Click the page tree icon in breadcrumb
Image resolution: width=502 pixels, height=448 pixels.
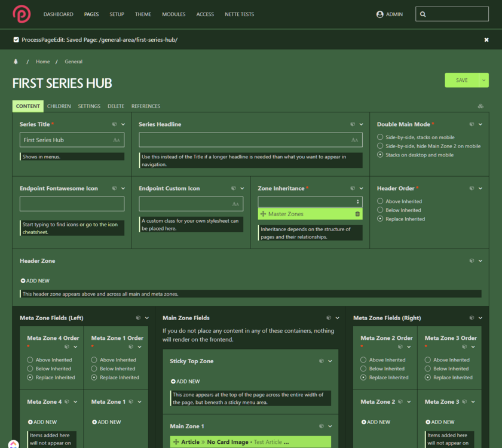coord(16,62)
